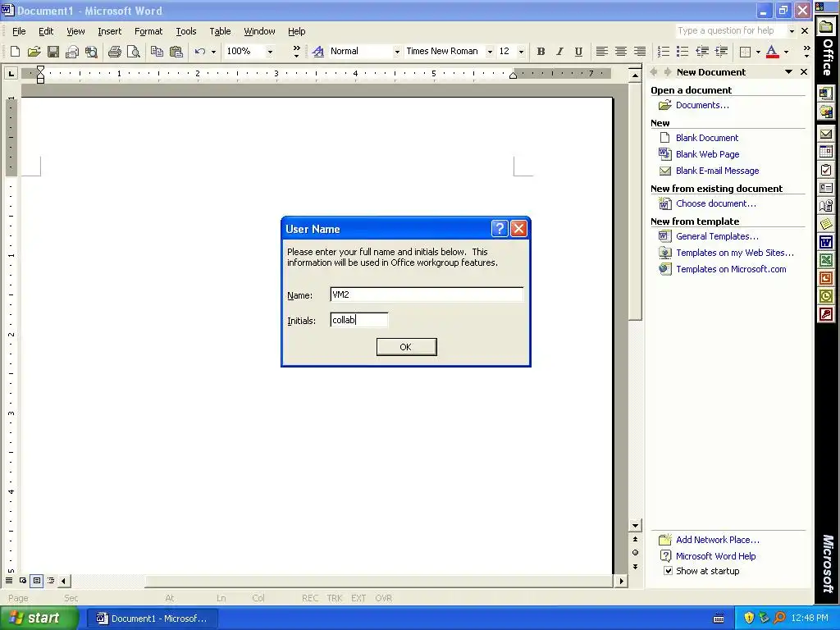Viewport: 840px width, 630px height.
Task: Open the Undo history dropdown arrow
Action: tap(213, 52)
